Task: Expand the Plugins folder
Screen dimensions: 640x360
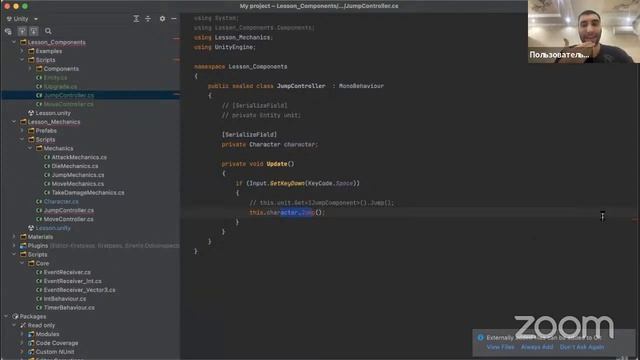Action: (x=14, y=246)
